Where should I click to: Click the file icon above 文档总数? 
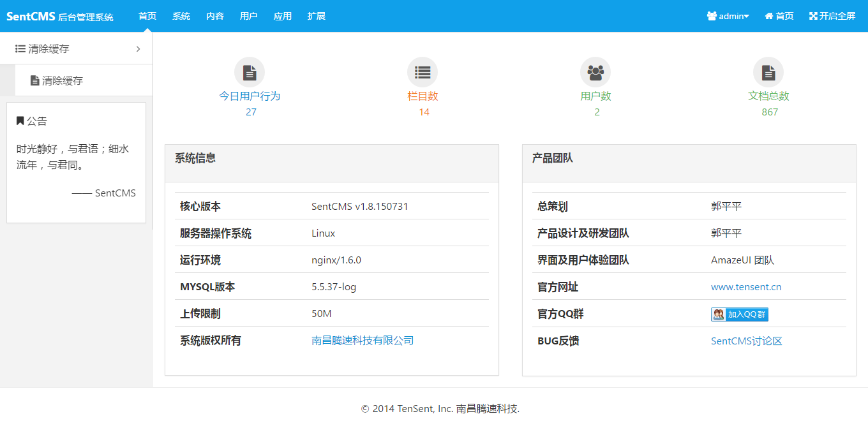coord(768,73)
